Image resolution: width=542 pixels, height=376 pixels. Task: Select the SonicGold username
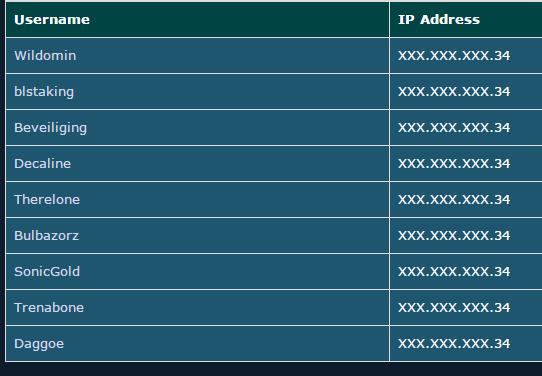[47, 271]
